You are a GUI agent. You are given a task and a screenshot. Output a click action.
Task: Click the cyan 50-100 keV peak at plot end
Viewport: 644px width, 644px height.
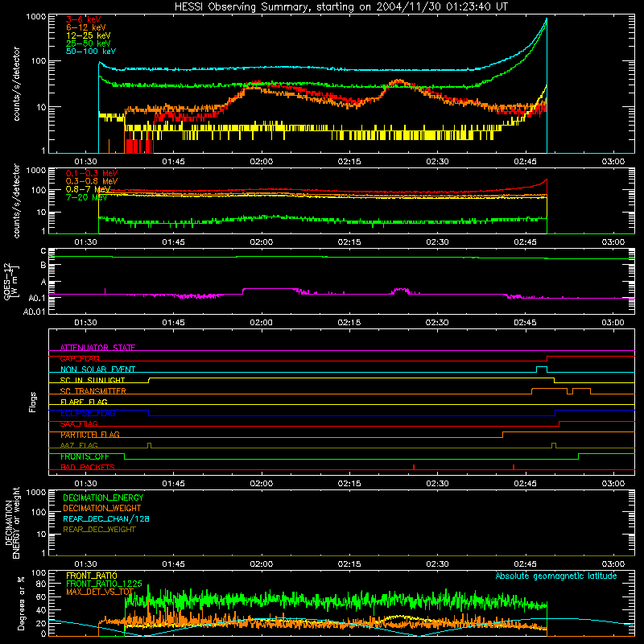[x=546, y=19]
